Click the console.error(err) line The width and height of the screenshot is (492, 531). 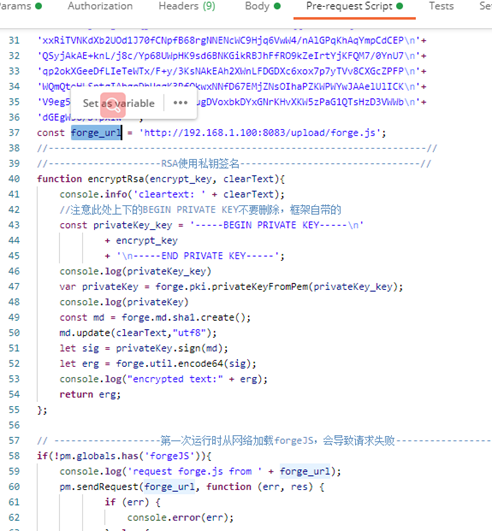(180, 518)
